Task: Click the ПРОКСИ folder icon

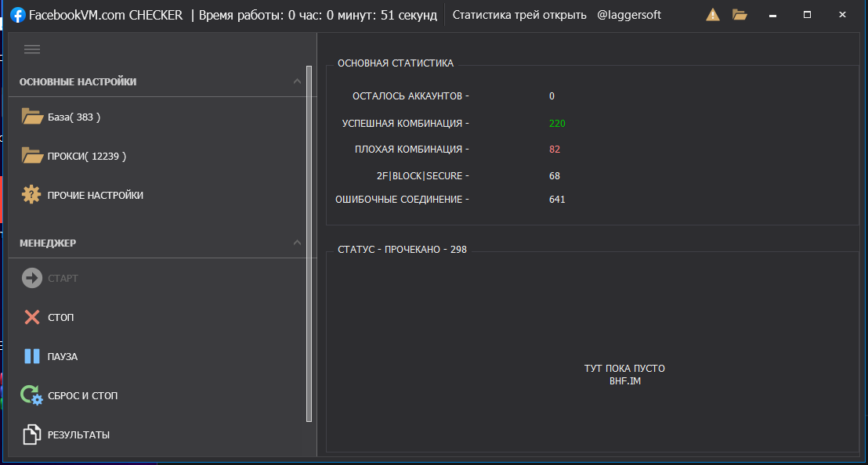Action: (x=32, y=156)
